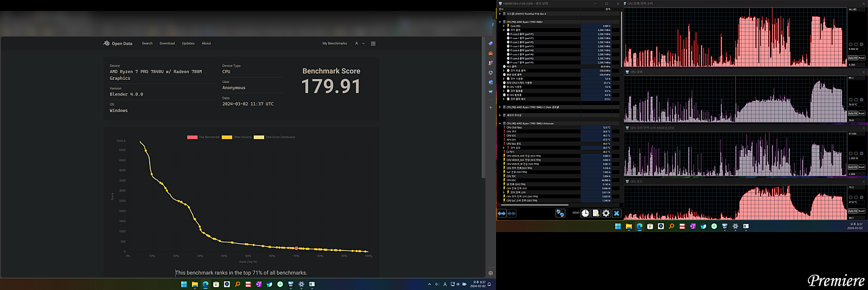Screen dimensions: 868x290
Task: Toggle 'Other Devices' legend swatch
Action: [x=227, y=137]
